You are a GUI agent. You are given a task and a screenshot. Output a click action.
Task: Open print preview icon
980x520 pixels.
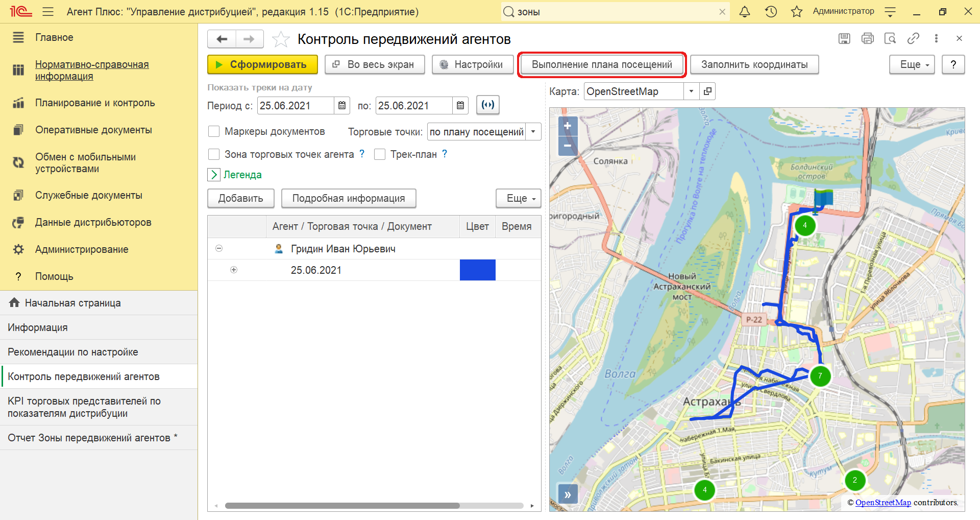tap(890, 38)
